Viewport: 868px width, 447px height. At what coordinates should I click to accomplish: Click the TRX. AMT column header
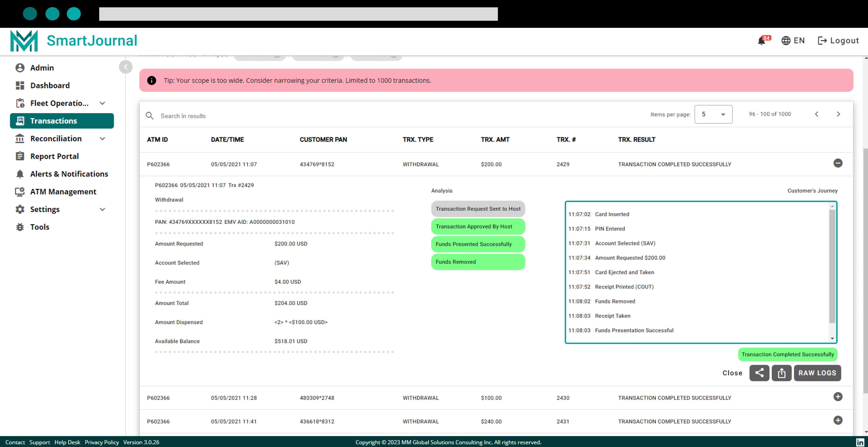pos(495,139)
